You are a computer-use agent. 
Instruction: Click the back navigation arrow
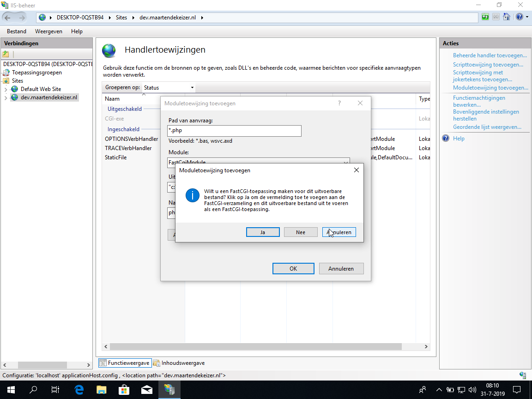7,18
